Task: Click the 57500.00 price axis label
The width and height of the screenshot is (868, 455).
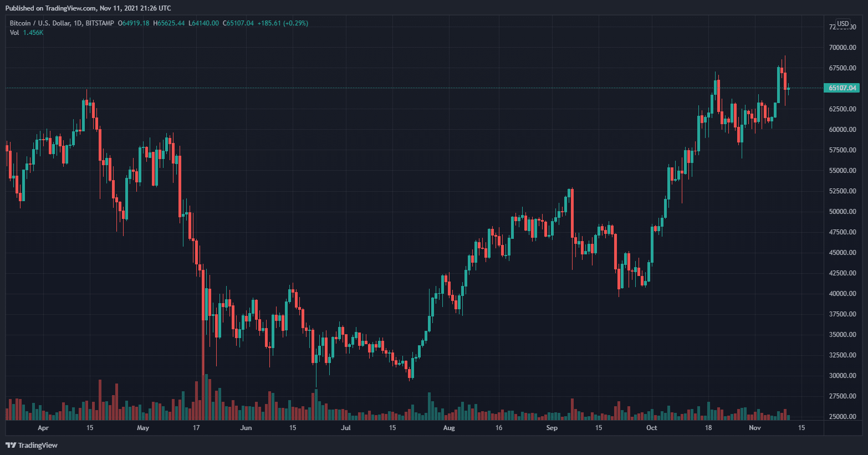Action: [843, 150]
